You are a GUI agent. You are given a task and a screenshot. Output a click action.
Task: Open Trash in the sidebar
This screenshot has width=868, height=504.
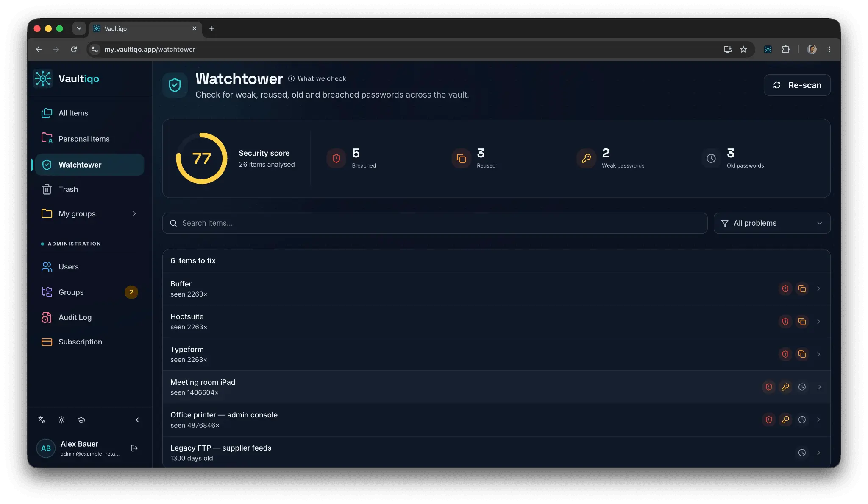89,189
